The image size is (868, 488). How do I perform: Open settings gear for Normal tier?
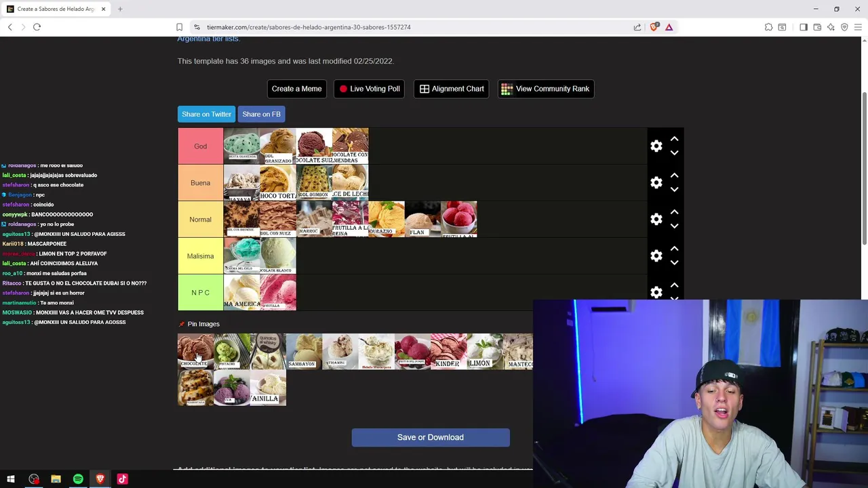pyautogui.click(x=656, y=220)
